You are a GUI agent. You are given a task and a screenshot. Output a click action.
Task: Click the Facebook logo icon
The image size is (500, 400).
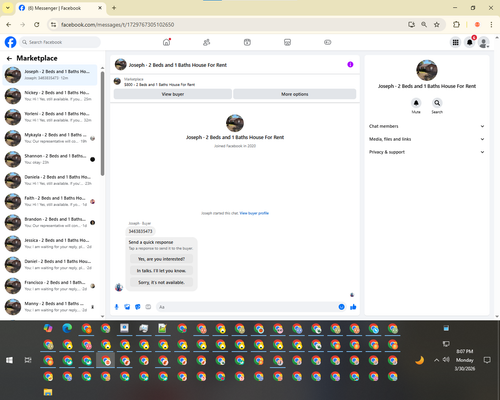10,42
